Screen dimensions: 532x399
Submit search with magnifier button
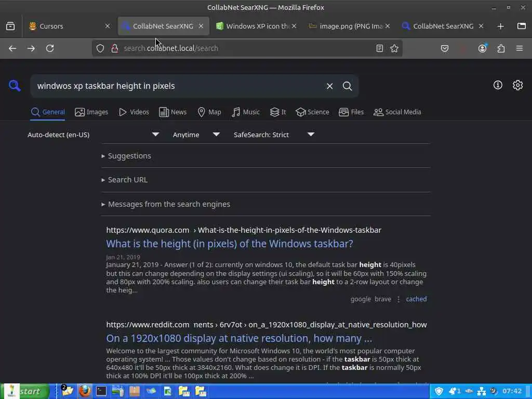pos(347,86)
